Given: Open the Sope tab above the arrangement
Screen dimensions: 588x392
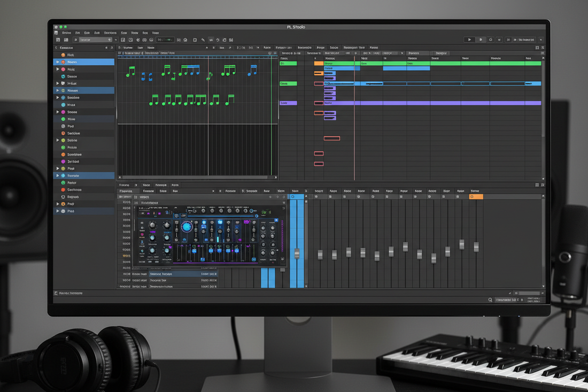Looking at the screenshot, I should [x=334, y=48].
